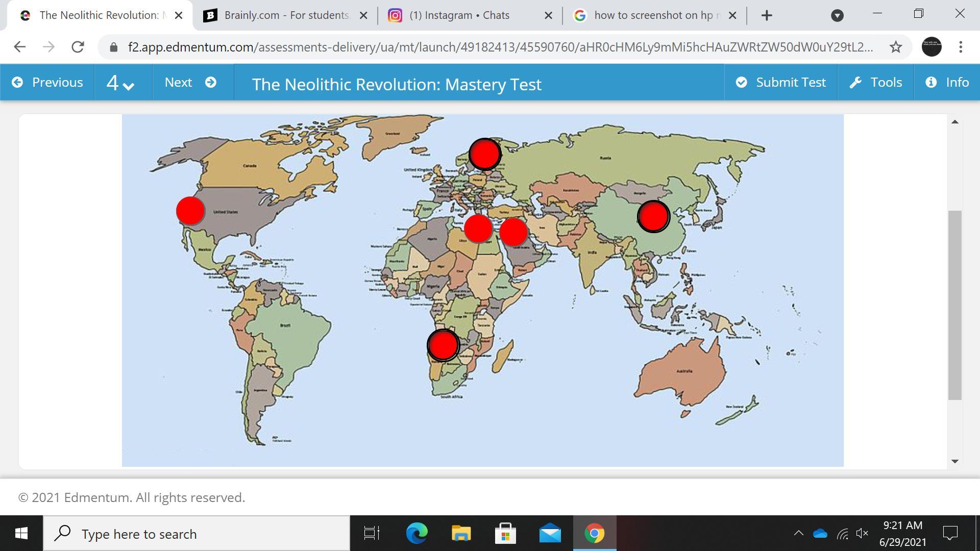
Task: Bookmark this page with star icon
Action: point(895,47)
